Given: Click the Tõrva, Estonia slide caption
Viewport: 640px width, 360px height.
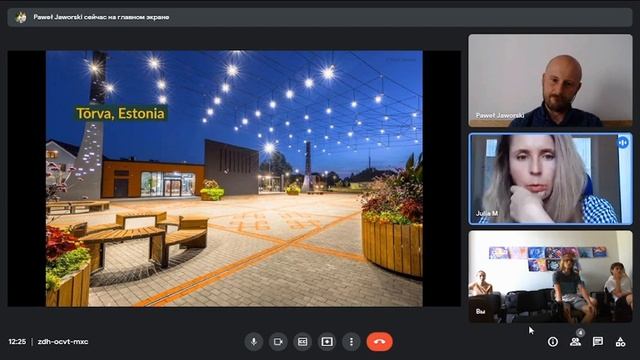Looking at the screenshot, I should pos(120,113).
